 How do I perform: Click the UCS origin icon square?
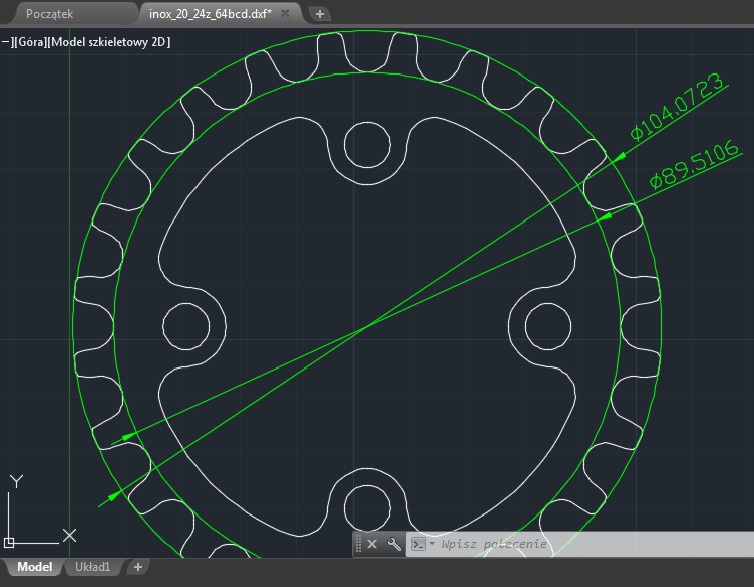click(9, 543)
